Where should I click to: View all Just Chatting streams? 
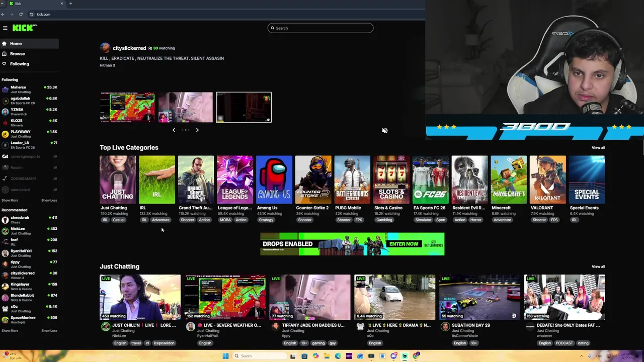click(598, 266)
